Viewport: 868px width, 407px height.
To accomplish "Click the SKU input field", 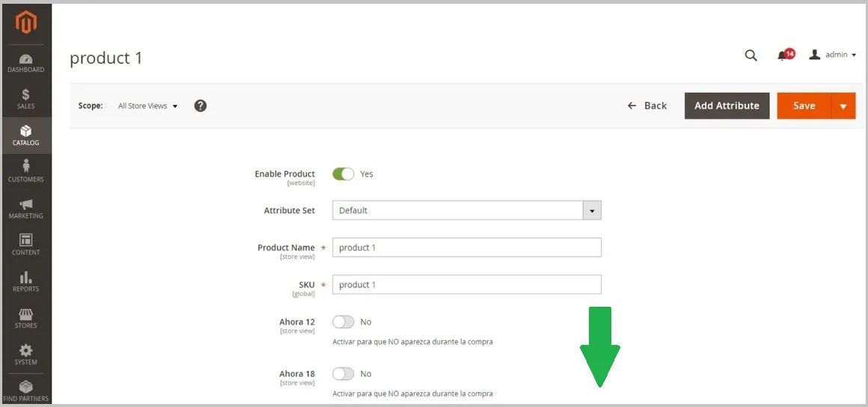I will [467, 284].
